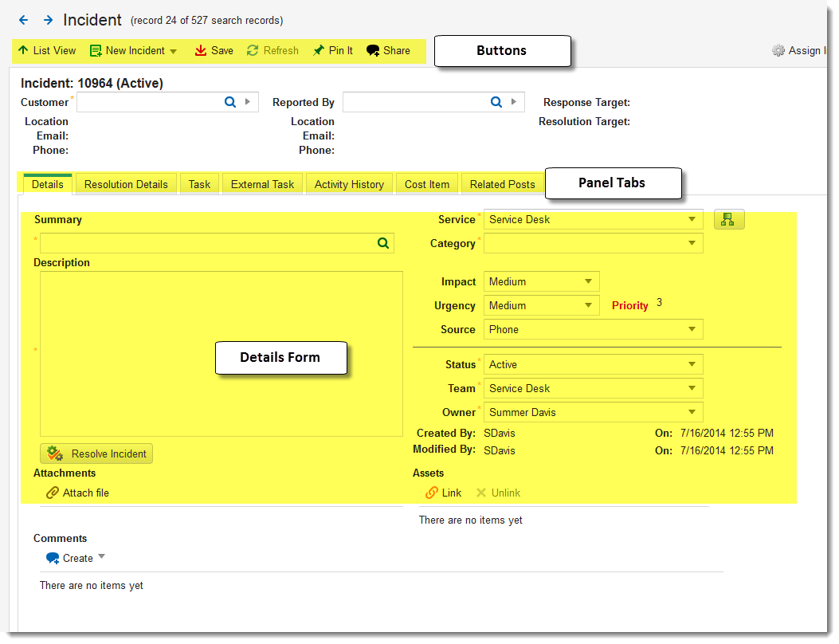Share the incident via Share button
This screenshot has height=644, width=839.
pos(389,50)
